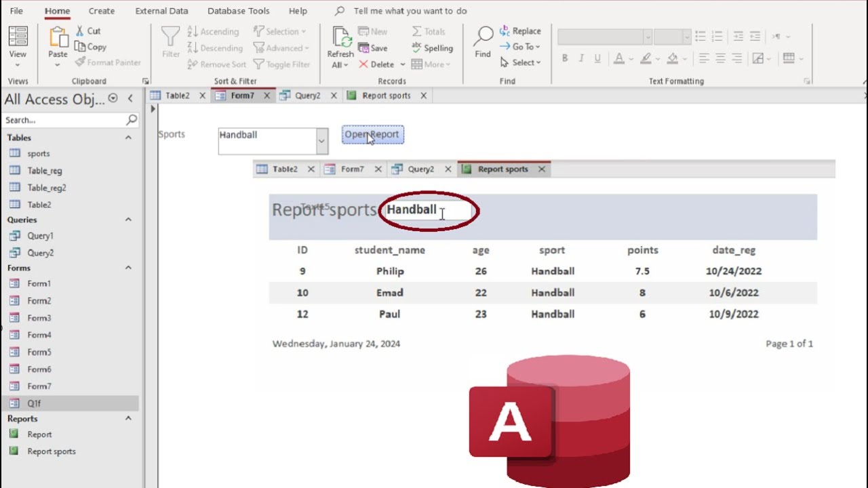The image size is (868, 488).
Task: Close the Form7 document tab
Action: 267,96
